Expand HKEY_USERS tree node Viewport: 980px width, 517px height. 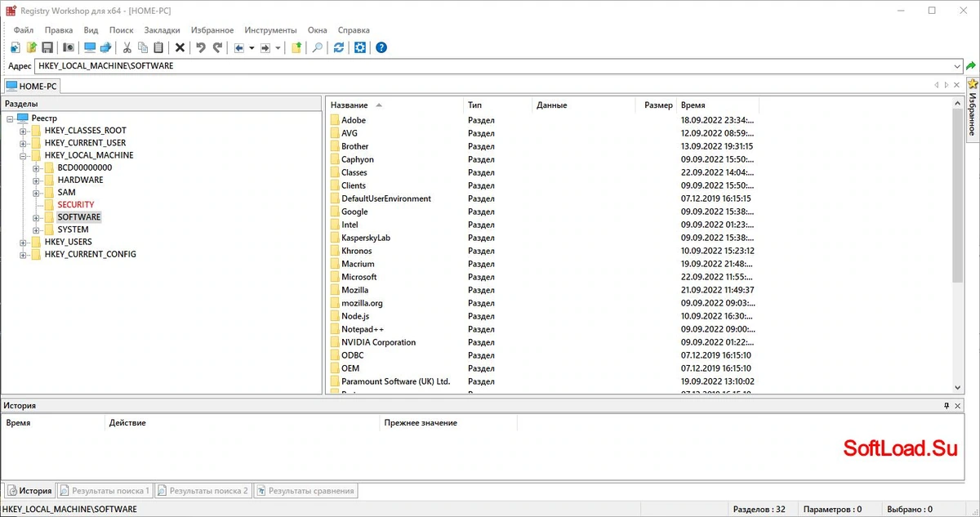click(x=23, y=242)
